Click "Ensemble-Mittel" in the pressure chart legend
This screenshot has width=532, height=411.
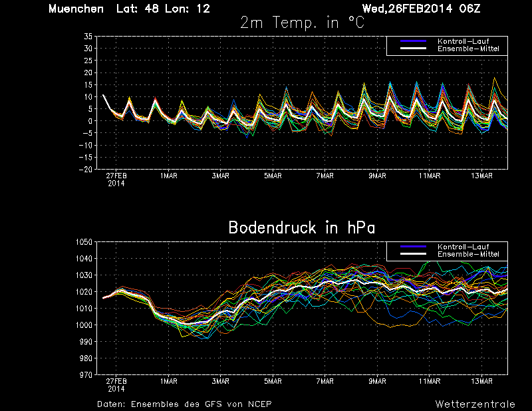click(468, 254)
